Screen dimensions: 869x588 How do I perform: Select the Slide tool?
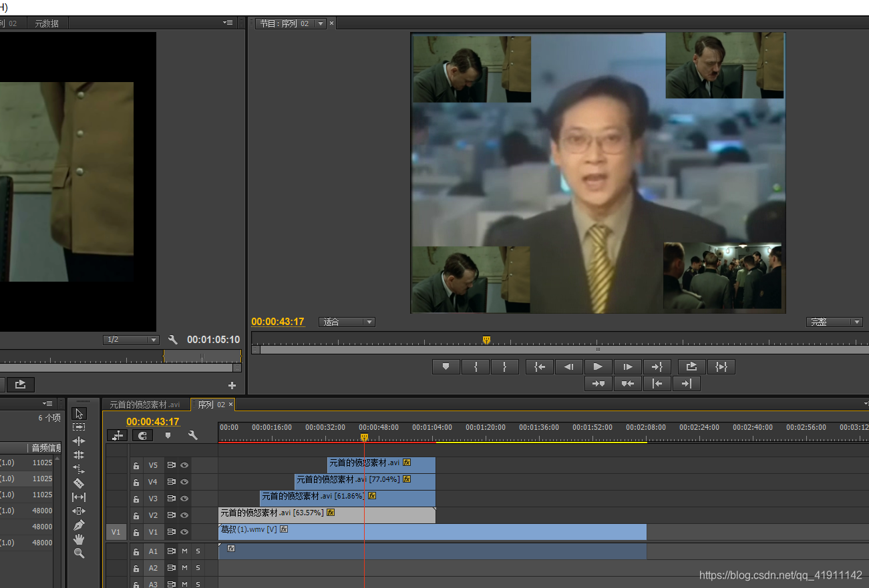(79, 511)
